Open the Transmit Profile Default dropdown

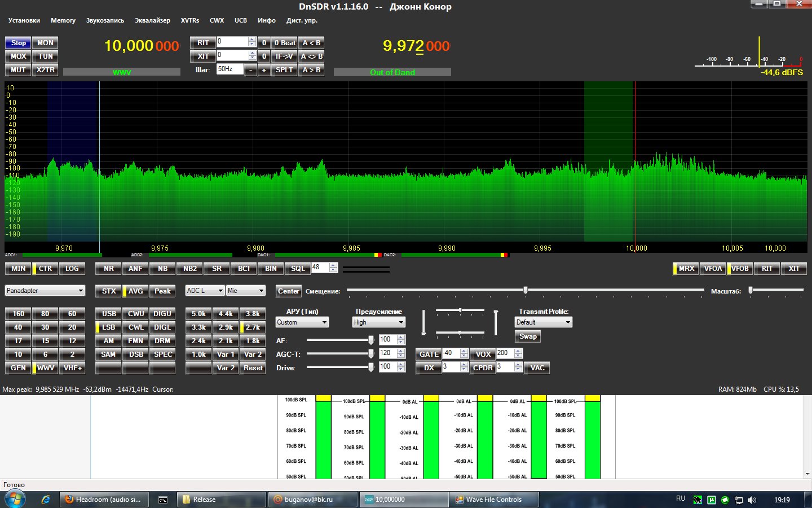[x=544, y=322]
